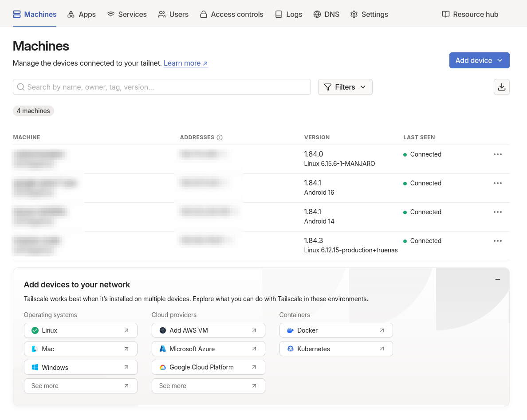This screenshot has width=527, height=420.
Task: Click the Docker whale icon
Action: (x=290, y=330)
